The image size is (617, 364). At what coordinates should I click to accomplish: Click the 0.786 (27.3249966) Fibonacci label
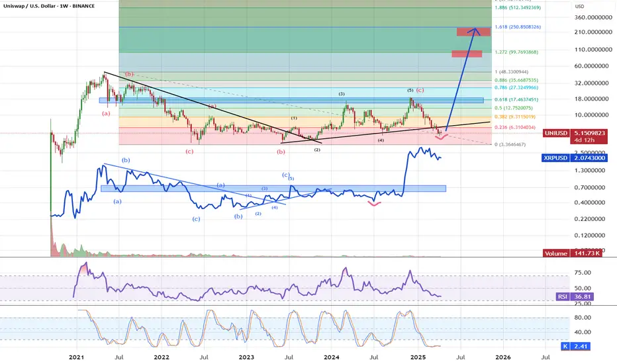coord(516,88)
